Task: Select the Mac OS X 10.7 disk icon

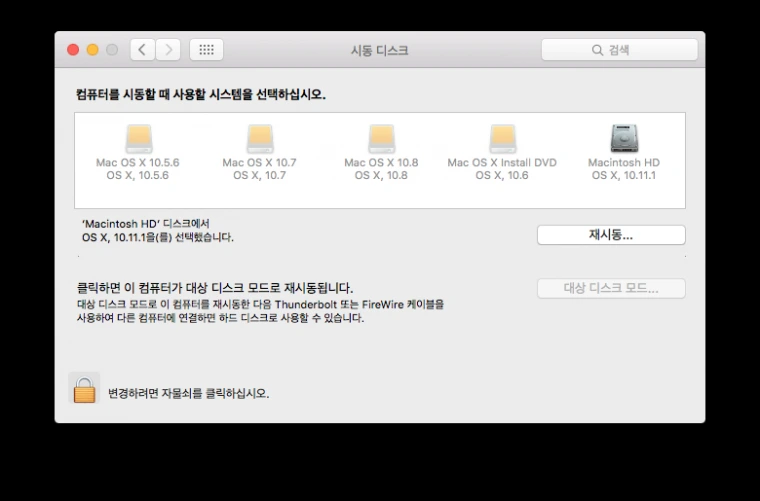Action: point(260,139)
